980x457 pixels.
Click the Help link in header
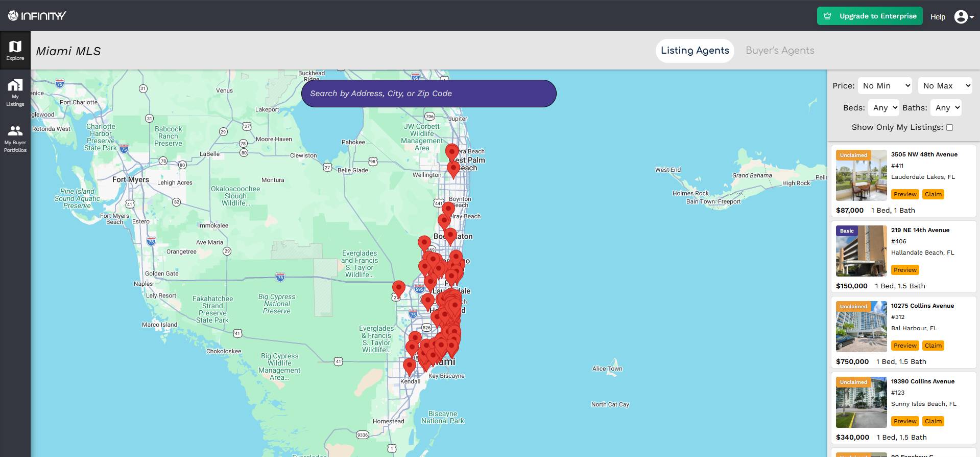pos(938,17)
